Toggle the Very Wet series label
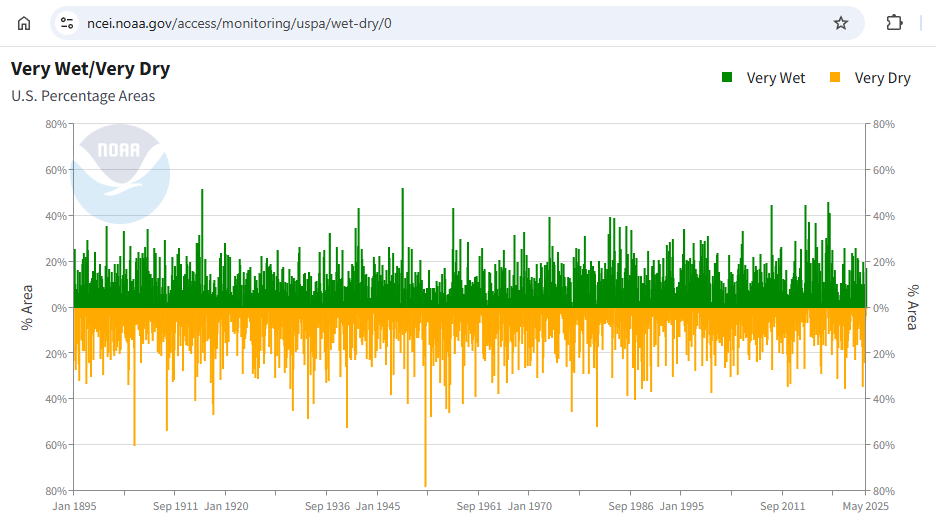936x527 pixels. point(775,78)
